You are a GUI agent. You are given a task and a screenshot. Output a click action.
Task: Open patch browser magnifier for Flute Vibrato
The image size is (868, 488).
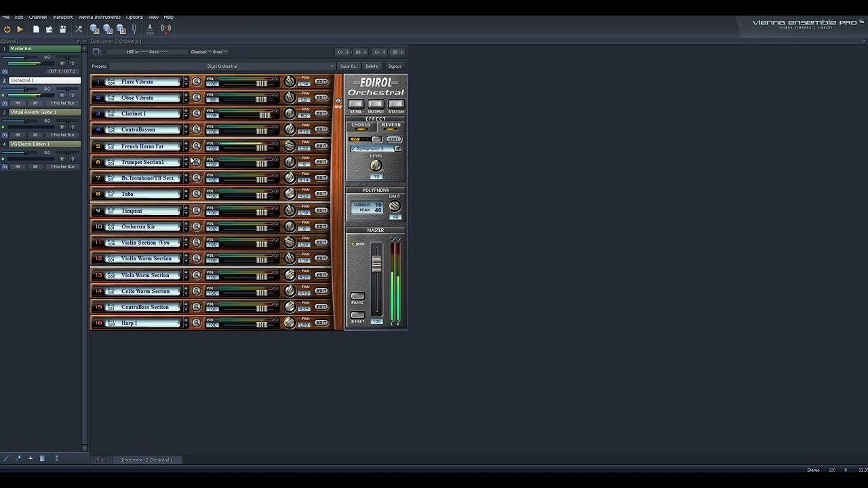coord(197,81)
